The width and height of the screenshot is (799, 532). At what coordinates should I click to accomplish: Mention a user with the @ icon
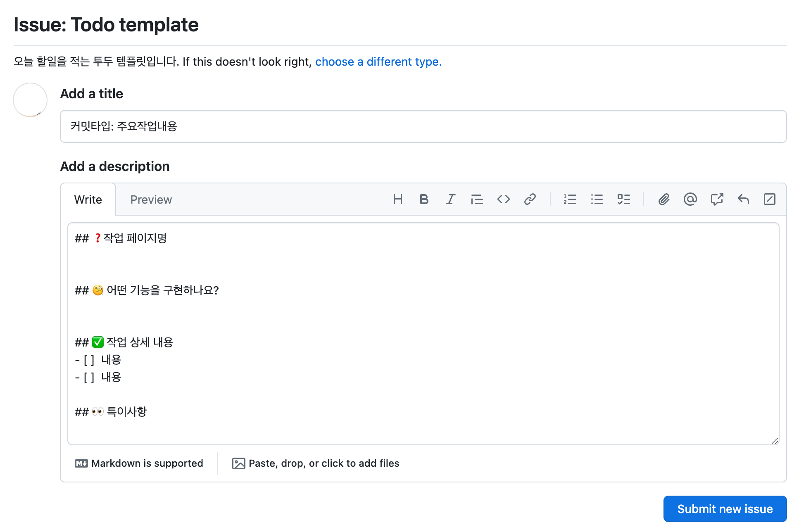pyautogui.click(x=690, y=199)
